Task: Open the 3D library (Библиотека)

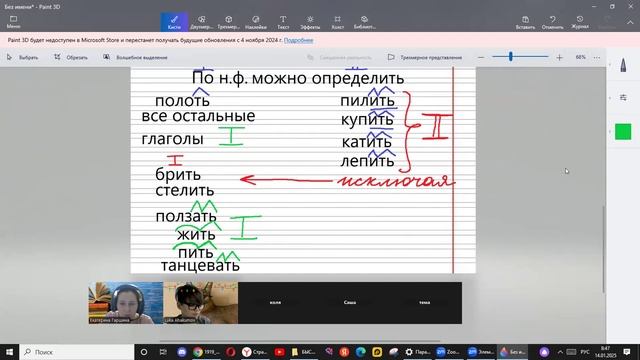Action: [x=364, y=22]
